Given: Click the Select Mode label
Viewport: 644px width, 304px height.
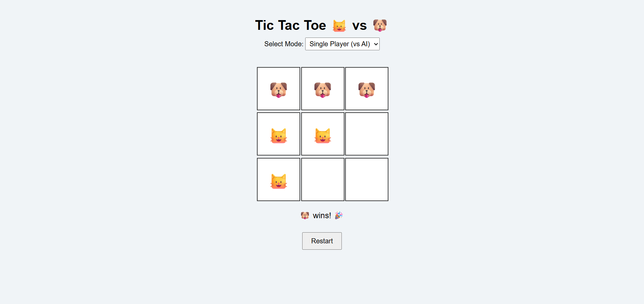Looking at the screenshot, I should tap(284, 44).
